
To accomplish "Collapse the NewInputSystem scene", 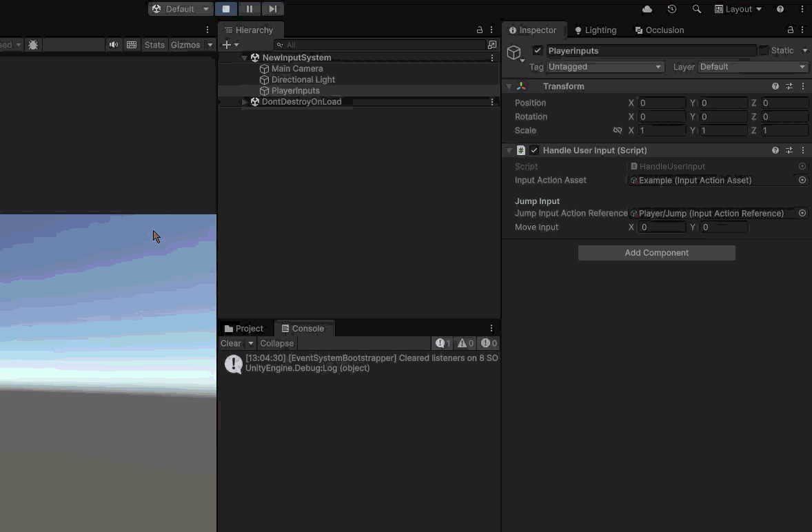I will pos(244,57).
